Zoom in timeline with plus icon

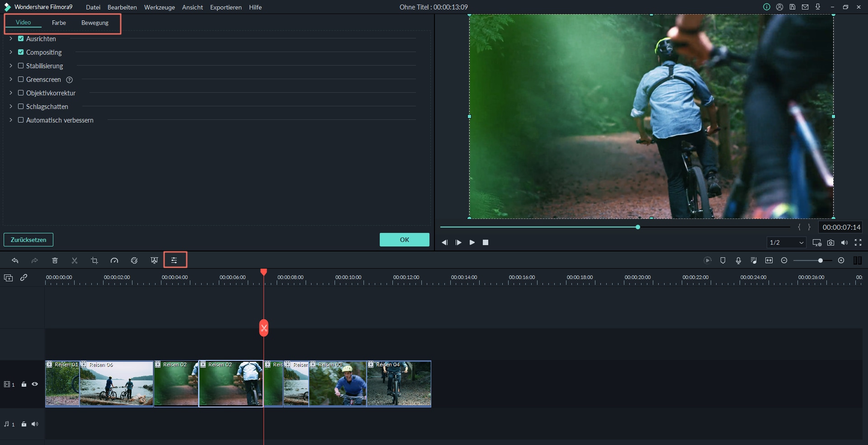coord(841,260)
